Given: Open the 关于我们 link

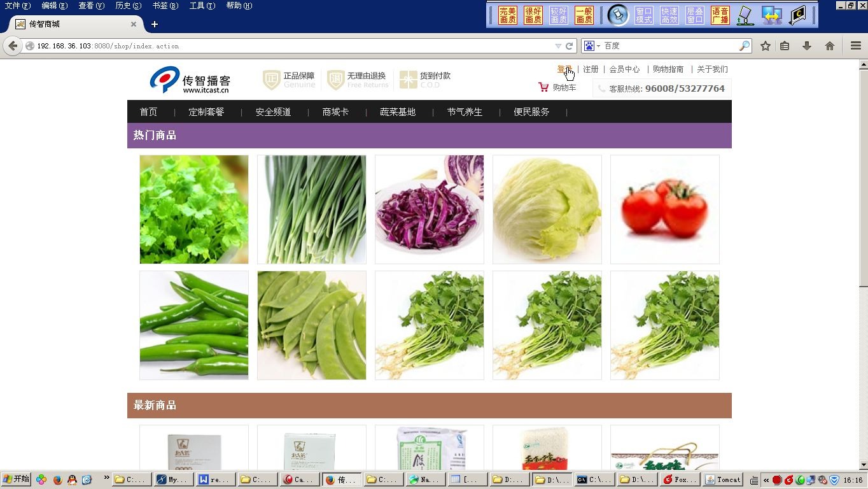Looking at the screenshot, I should point(712,69).
